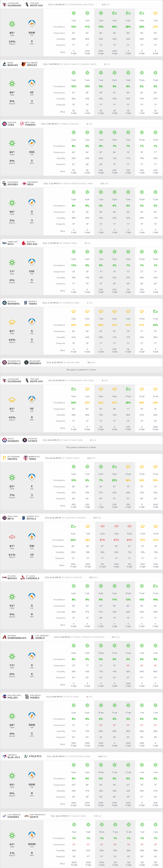Click the Los Angeles Angels logo
163x868 pixels.
click(32, 637)
